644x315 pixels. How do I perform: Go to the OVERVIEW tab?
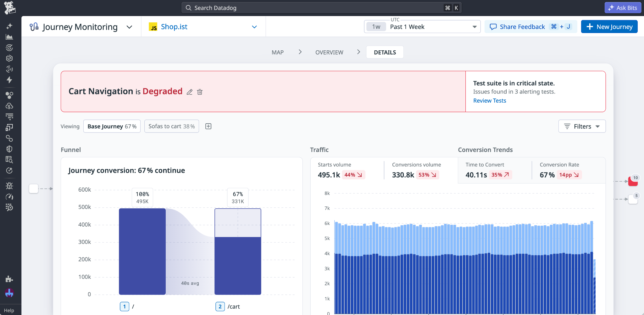coord(329,52)
